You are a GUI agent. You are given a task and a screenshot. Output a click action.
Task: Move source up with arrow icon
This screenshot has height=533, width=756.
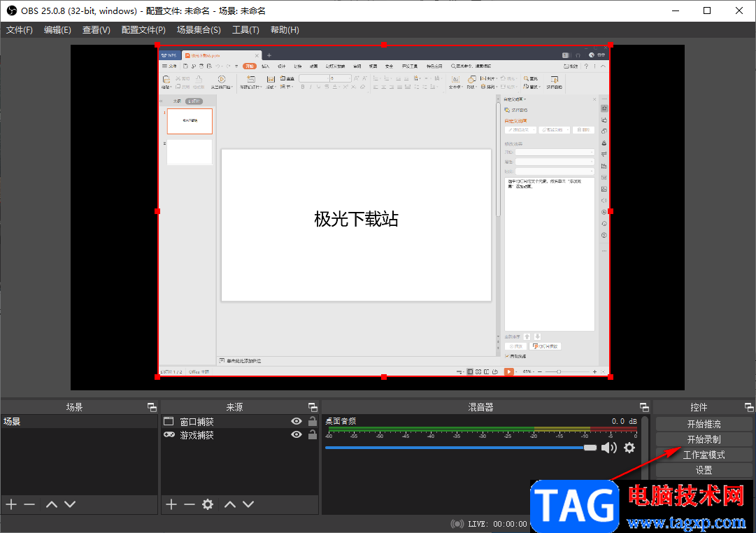pos(230,504)
